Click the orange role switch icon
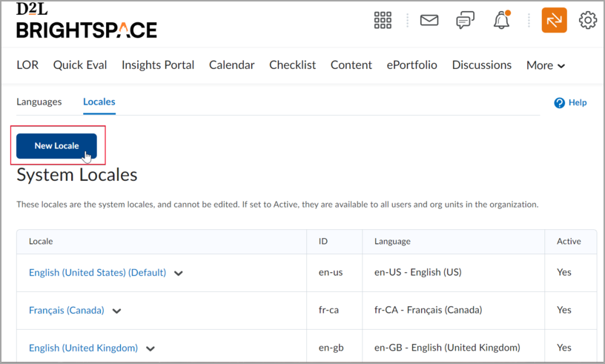605x364 pixels. (x=554, y=20)
